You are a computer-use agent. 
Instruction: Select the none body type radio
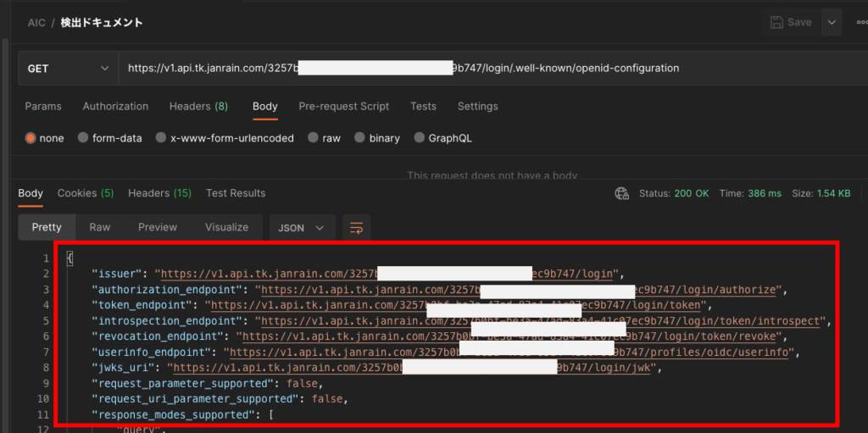pyautogui.click(x=32, y=138)
